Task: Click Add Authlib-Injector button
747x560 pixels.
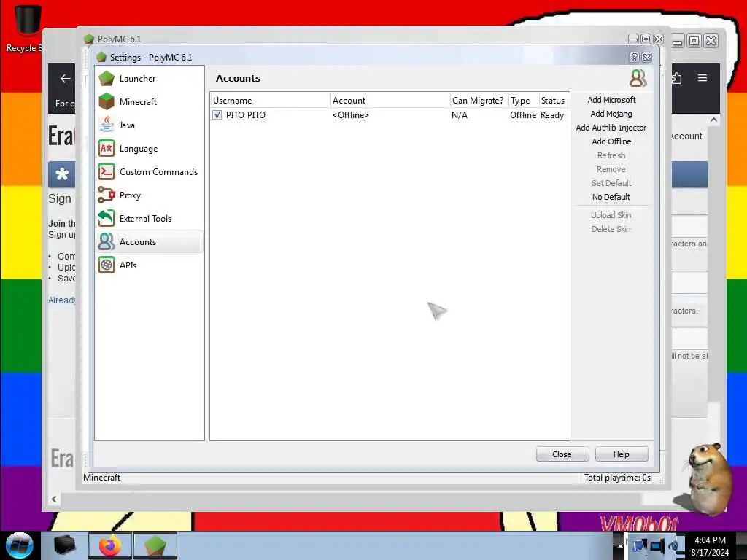Action: [x=611, y=128]
